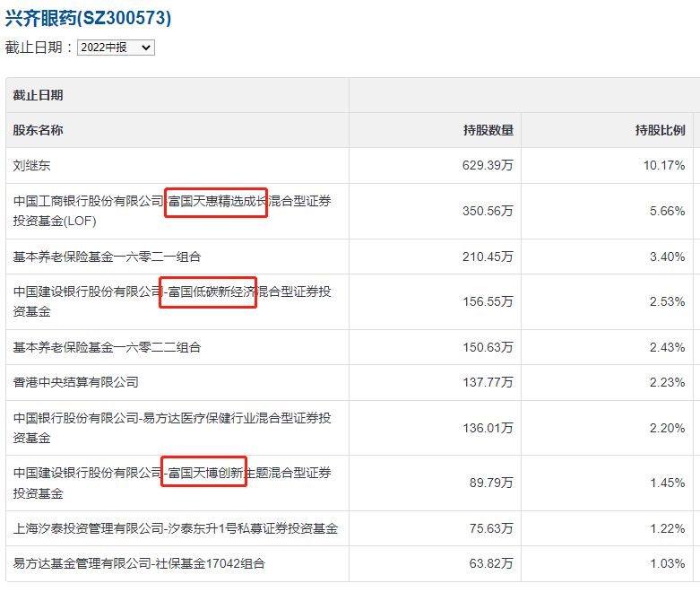Select 基本养老保险基金一六零二一组合 row name
Viewport: 700px width, 592px height.
click(x=108, y=257)
